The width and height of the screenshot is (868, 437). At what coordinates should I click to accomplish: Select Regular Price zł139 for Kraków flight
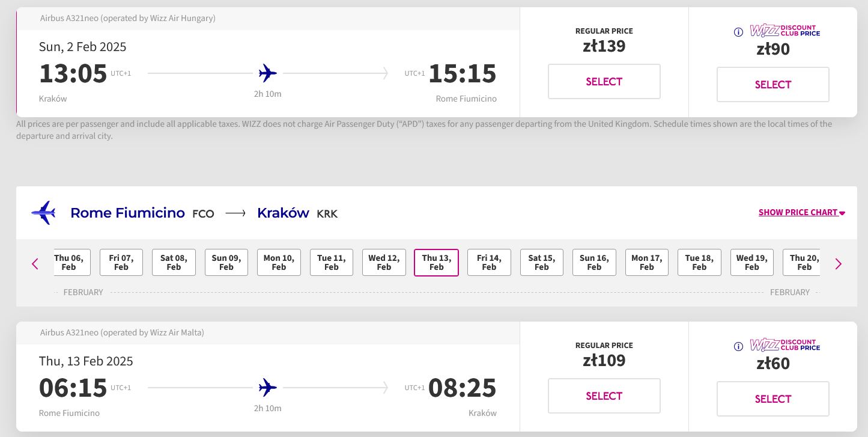604,82
